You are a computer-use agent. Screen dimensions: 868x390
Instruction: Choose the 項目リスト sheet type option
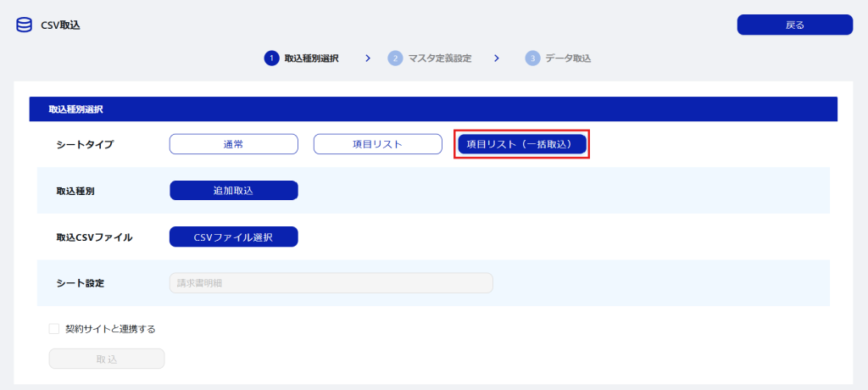pos(377,144)
